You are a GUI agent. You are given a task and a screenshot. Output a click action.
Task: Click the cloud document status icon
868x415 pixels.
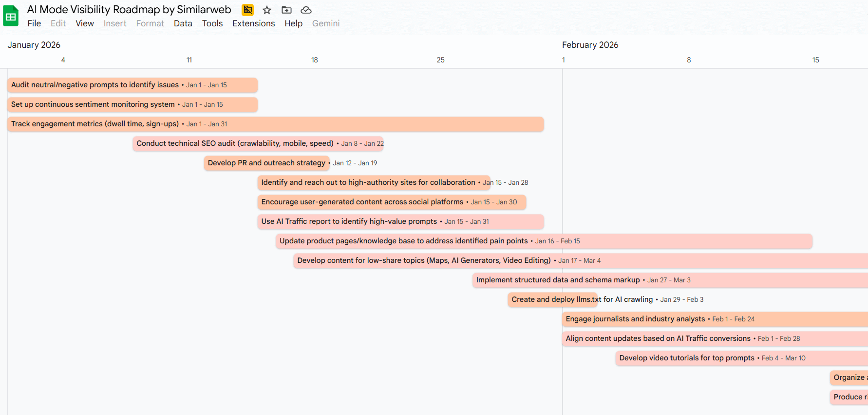click(306, 10)
